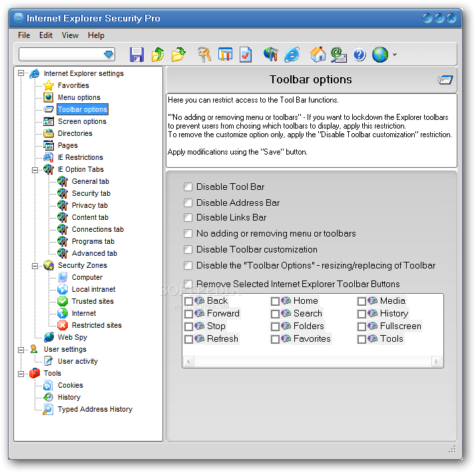This screenshot has width=476, height=473.
Task: Click the Typed Address History magnifier icon
Action: pos(49,409)
